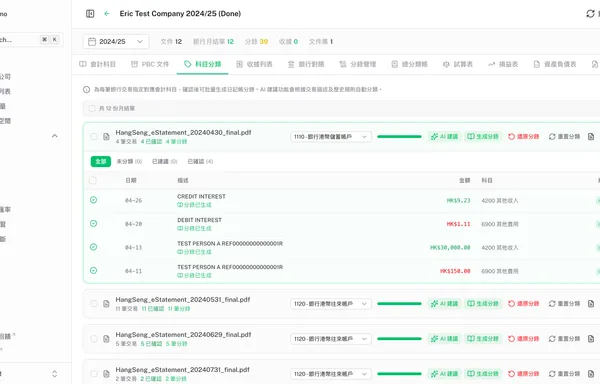Screen dimensions: 600x384
Task: Tick the checkbox for HangSeng_eStatement_20240531_final.pdf
Action: (x=94, y=304)
